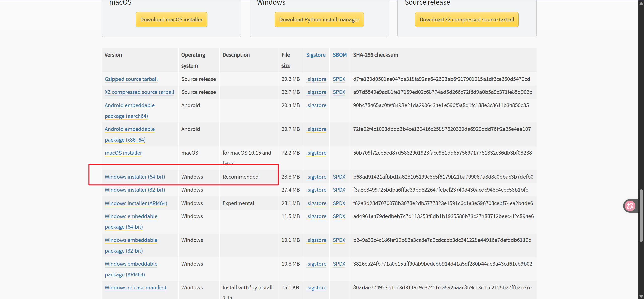Click the .sigstore link for macOS installer
The image size is (644, 299).
point(316,153)
